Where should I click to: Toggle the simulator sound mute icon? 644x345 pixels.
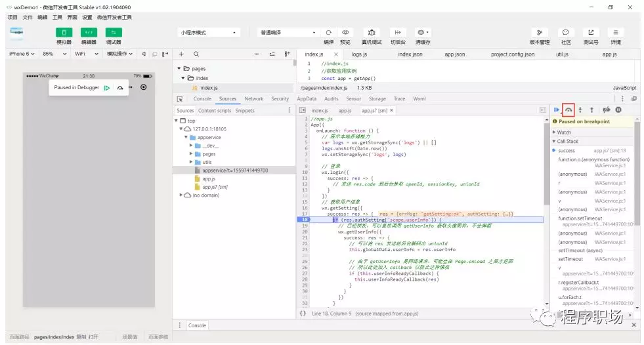coord(144,54)
